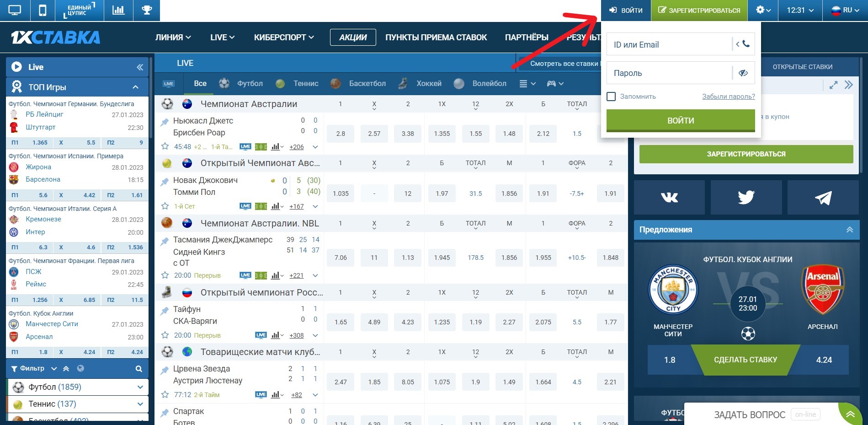
Task: Open desktop version icon in top bar
Action: click(15, 10)
